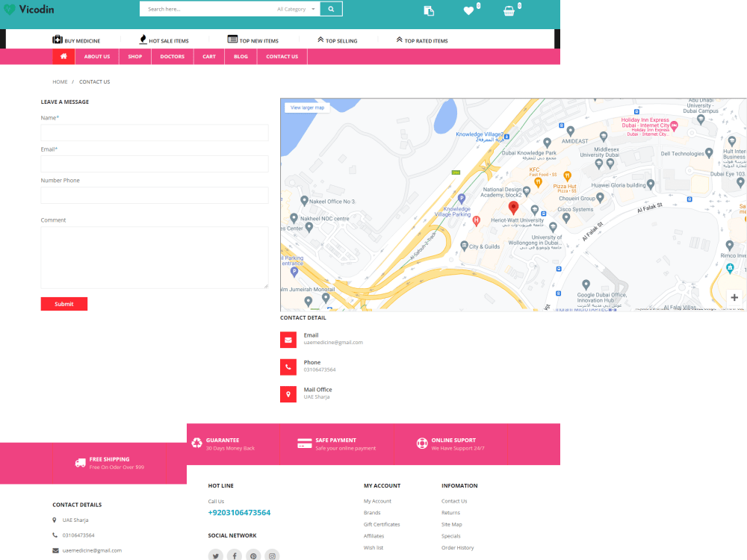Viewport: 747px width, 560px height.
Task: Click City & Guilds marker on map
Action: (464, 246)
